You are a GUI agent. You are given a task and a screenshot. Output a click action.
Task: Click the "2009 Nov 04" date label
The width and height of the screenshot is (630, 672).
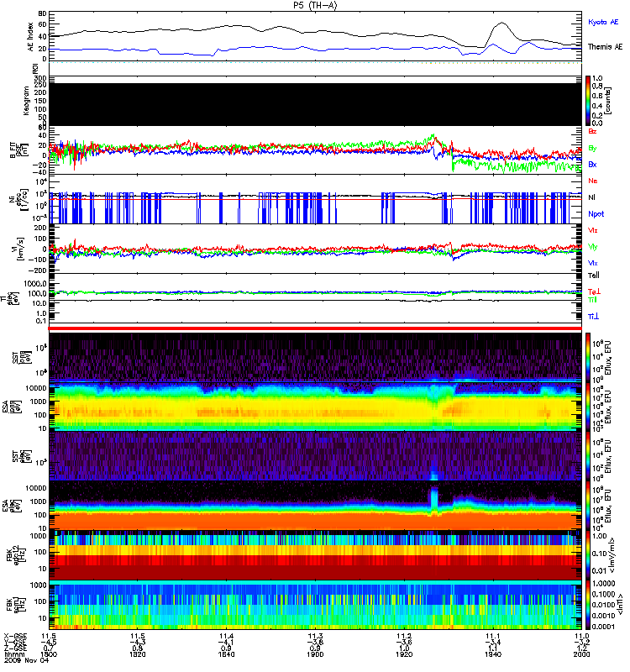tap(27, 660)
